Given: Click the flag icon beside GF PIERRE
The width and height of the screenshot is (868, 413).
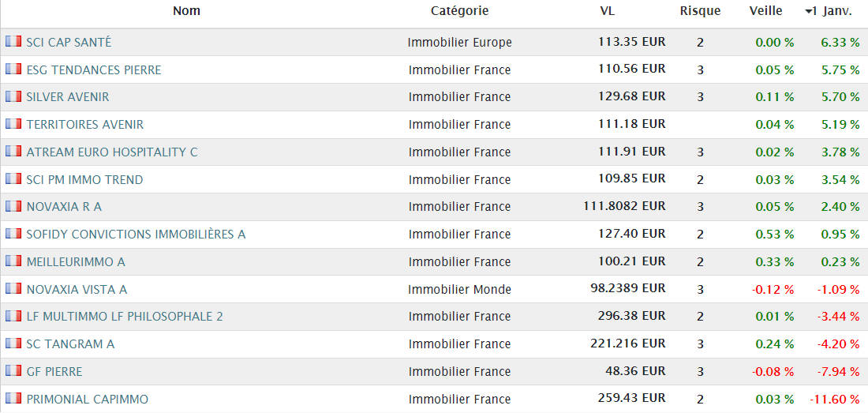Looking at the screenshot, I should coord(13,371).
